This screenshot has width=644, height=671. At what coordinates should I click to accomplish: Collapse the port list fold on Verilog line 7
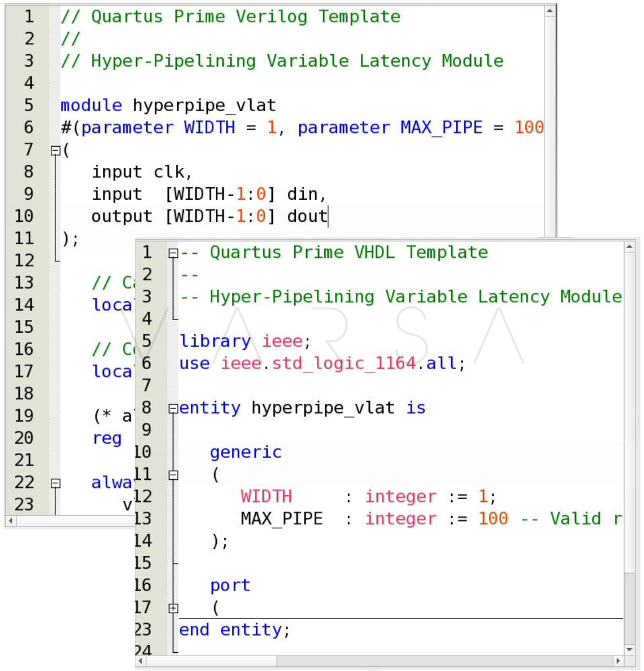(x=55, y=151)
